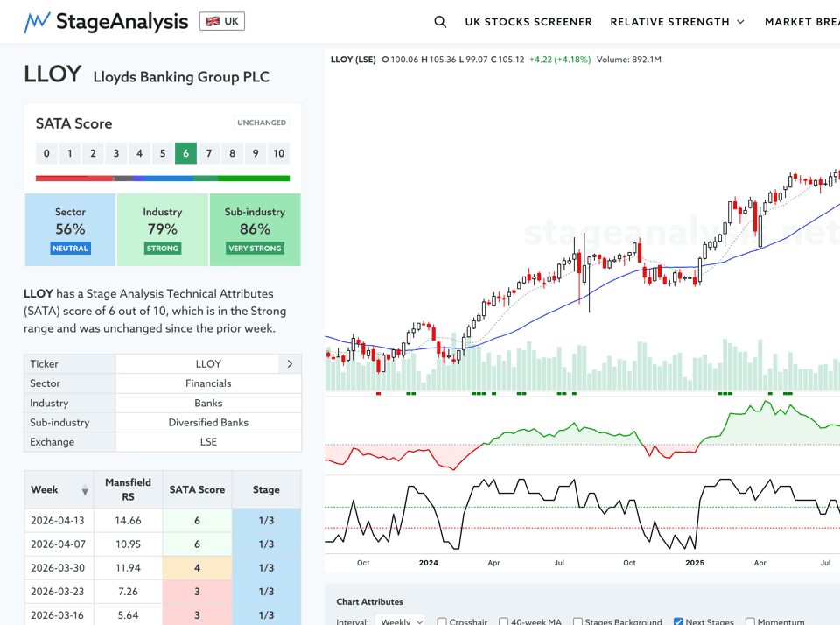Screen dimensions: 840x625
Task: Click Mansfield RS value 7.26
Action: [128, 591]
